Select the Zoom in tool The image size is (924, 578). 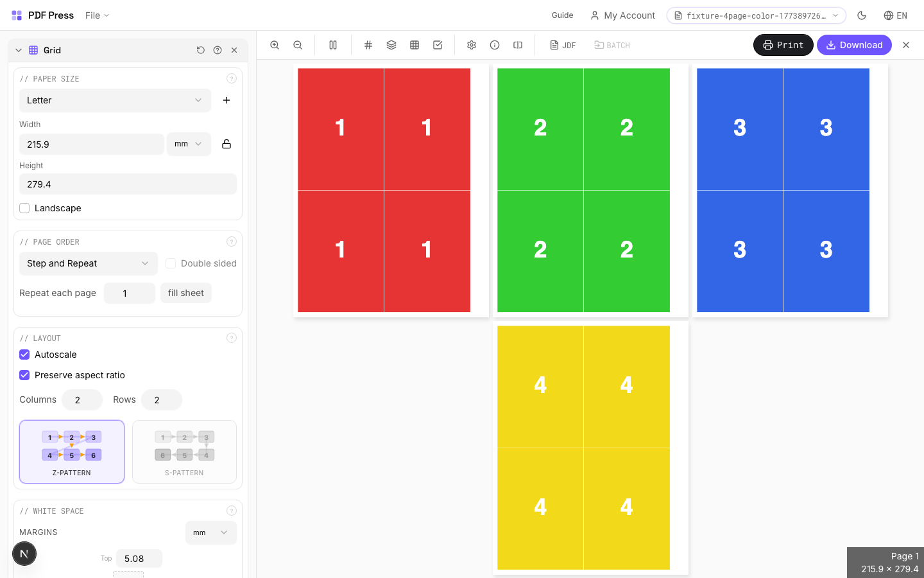click(x=275, y=45)
